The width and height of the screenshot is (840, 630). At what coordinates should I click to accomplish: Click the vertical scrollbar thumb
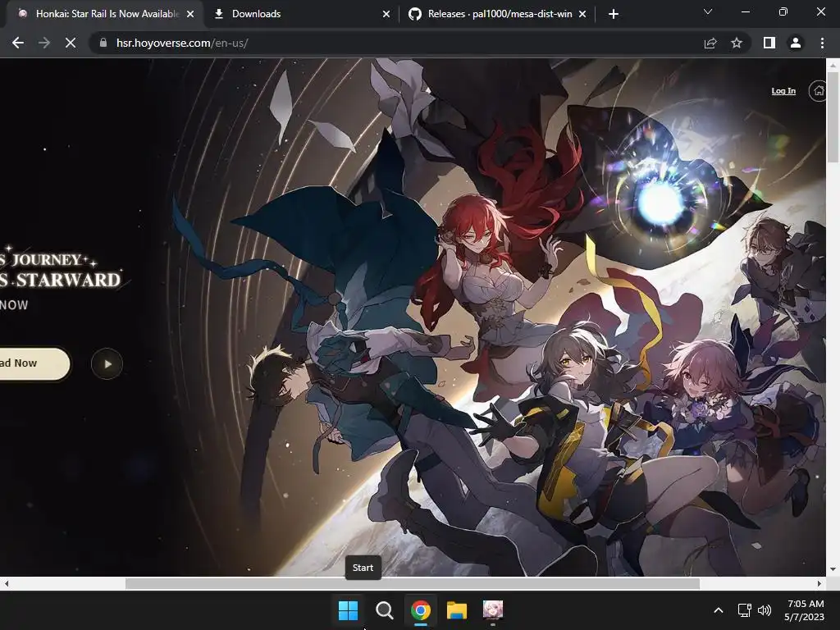coord(833,116)
